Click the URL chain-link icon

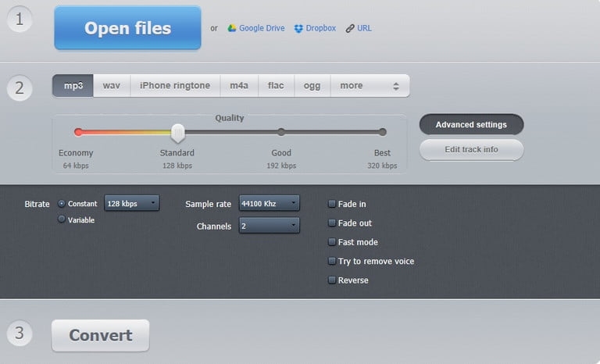pos(348,28)
